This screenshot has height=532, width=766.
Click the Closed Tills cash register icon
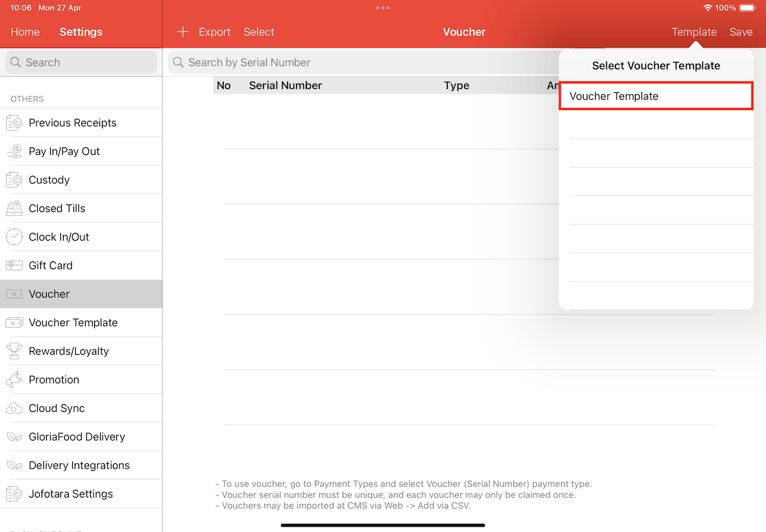click(x=14, y=208)
